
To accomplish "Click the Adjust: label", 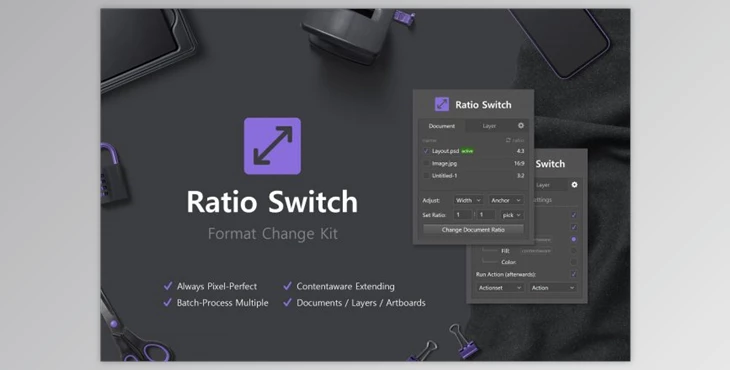I will pos(431,201).
